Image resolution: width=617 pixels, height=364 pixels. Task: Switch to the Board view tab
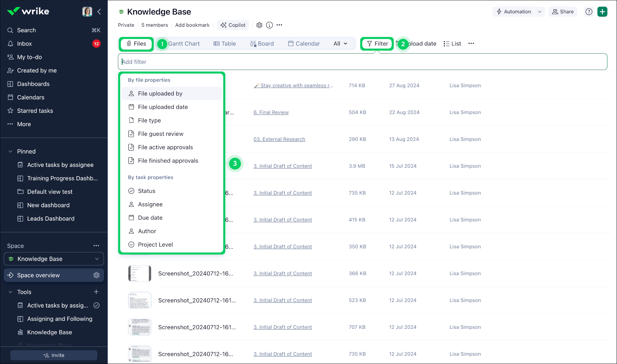(262, 44)
